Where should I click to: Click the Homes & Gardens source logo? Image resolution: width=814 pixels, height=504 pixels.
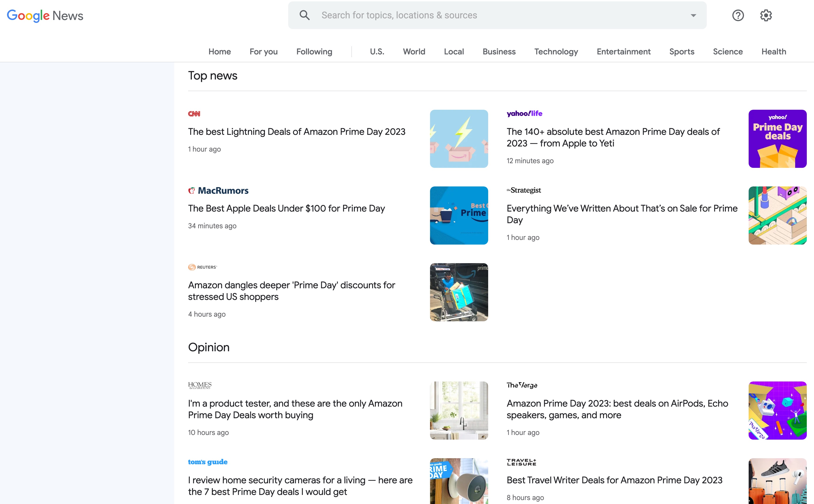tap(200, 385)
